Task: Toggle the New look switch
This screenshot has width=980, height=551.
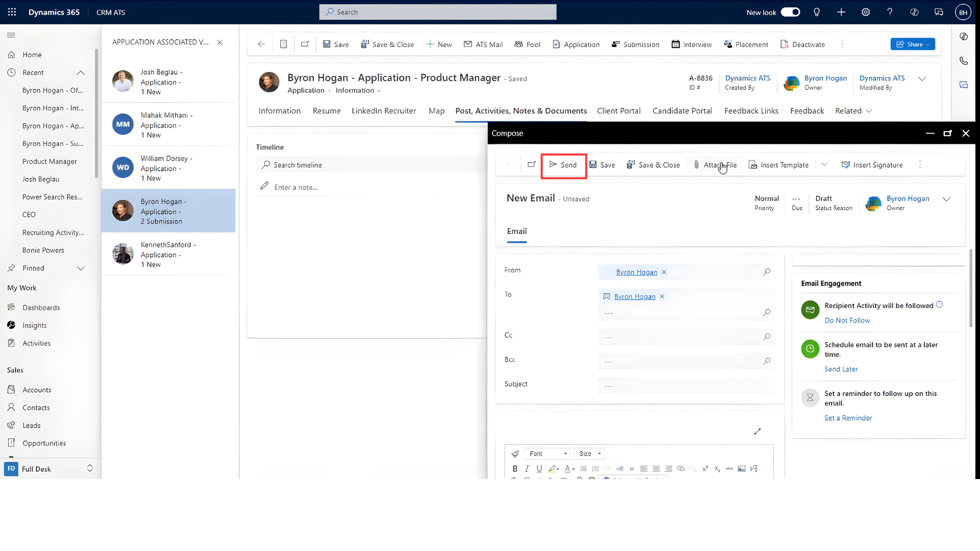Action: click(790, 12)
